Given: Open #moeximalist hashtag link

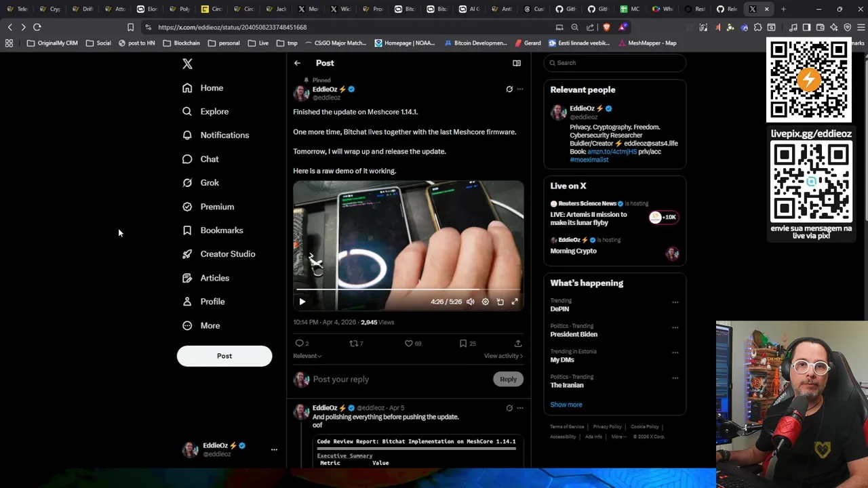Looking at the screenshot, I should (589, 160).
